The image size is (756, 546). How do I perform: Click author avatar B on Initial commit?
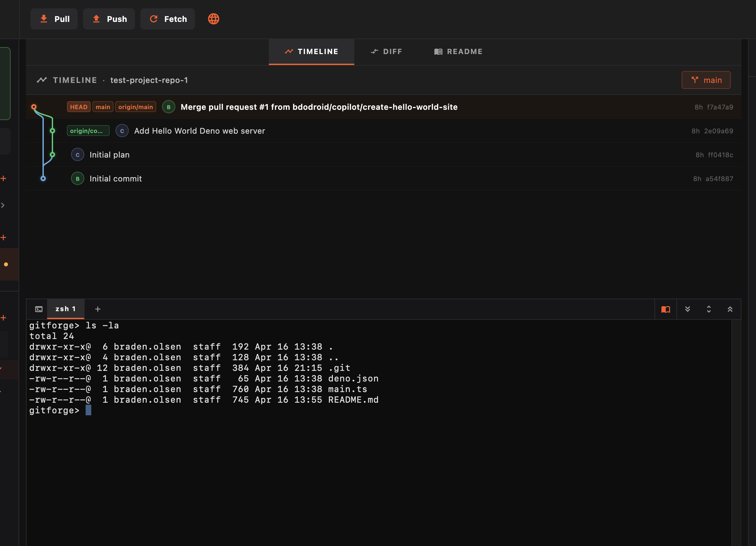point(78,178)
